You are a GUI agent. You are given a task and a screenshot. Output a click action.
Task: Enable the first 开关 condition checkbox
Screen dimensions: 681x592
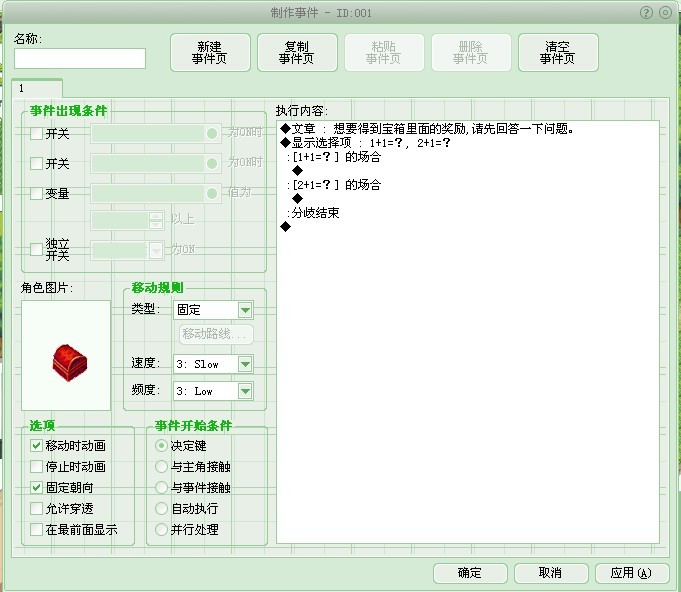[36, 133]
